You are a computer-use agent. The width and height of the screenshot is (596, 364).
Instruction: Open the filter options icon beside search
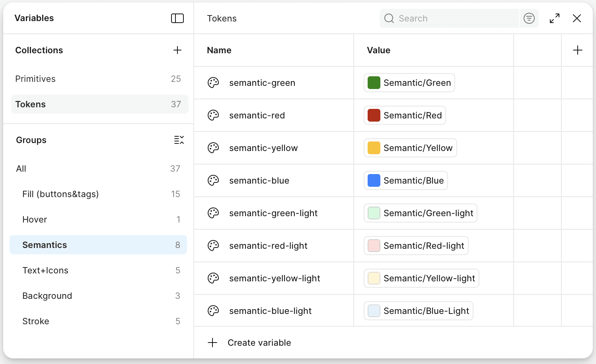point(529,18)
